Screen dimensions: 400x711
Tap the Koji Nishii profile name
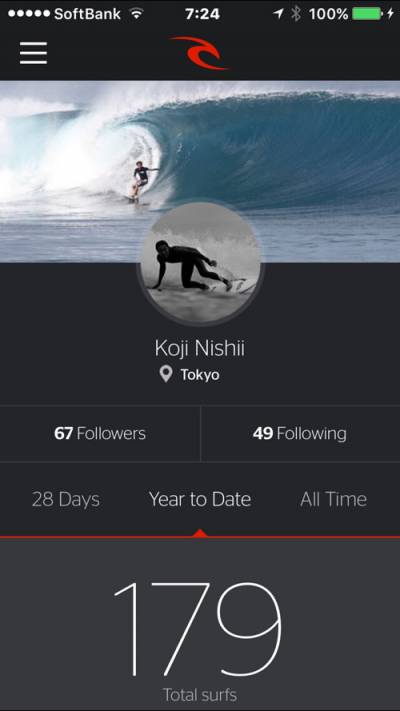pos(200,349)
